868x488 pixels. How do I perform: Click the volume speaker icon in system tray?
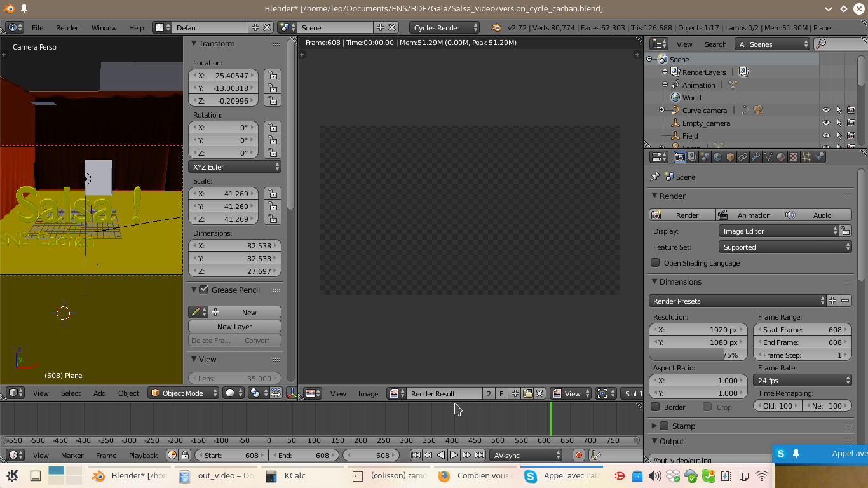[655, 475]
